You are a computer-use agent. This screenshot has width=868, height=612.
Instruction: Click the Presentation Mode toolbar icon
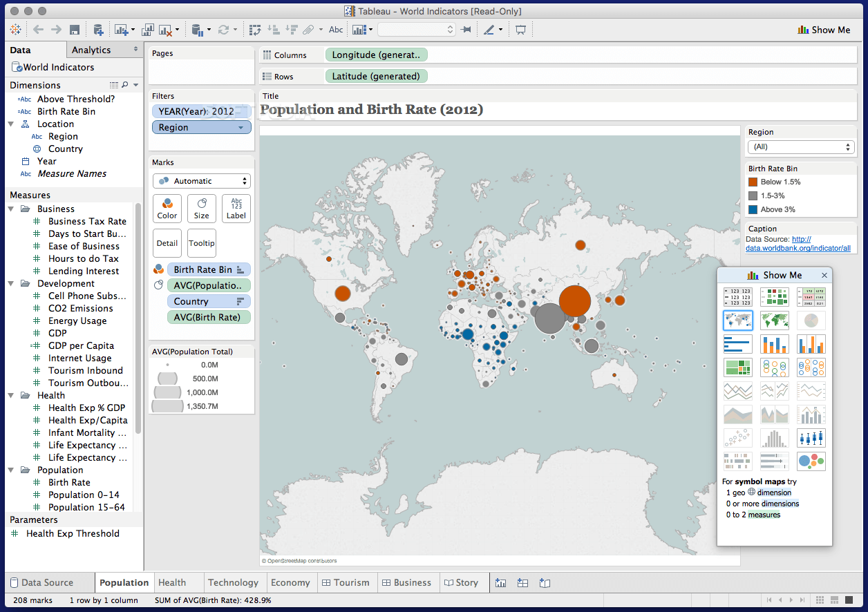coord(520,30)
